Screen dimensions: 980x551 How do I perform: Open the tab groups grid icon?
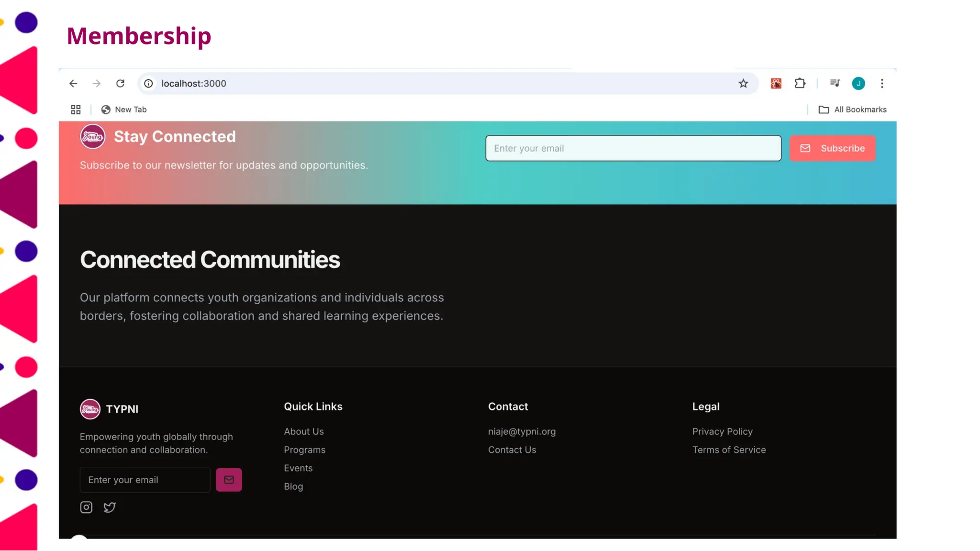coord(76,110)
